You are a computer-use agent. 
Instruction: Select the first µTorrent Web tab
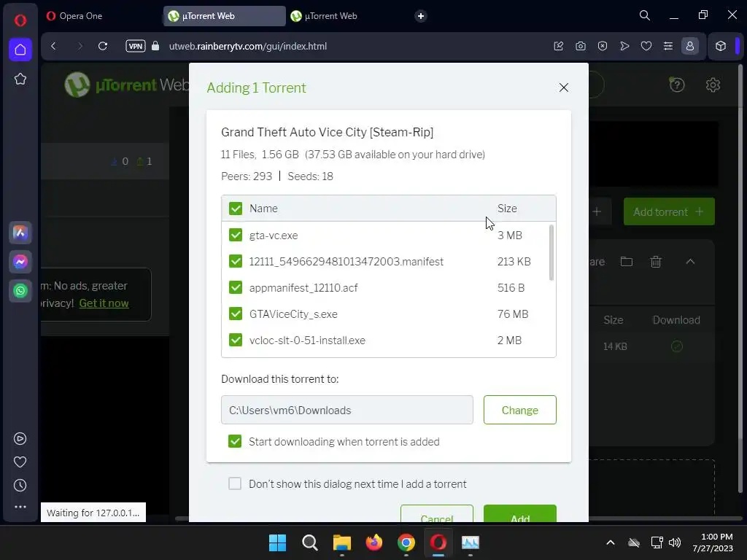[225, 16]
